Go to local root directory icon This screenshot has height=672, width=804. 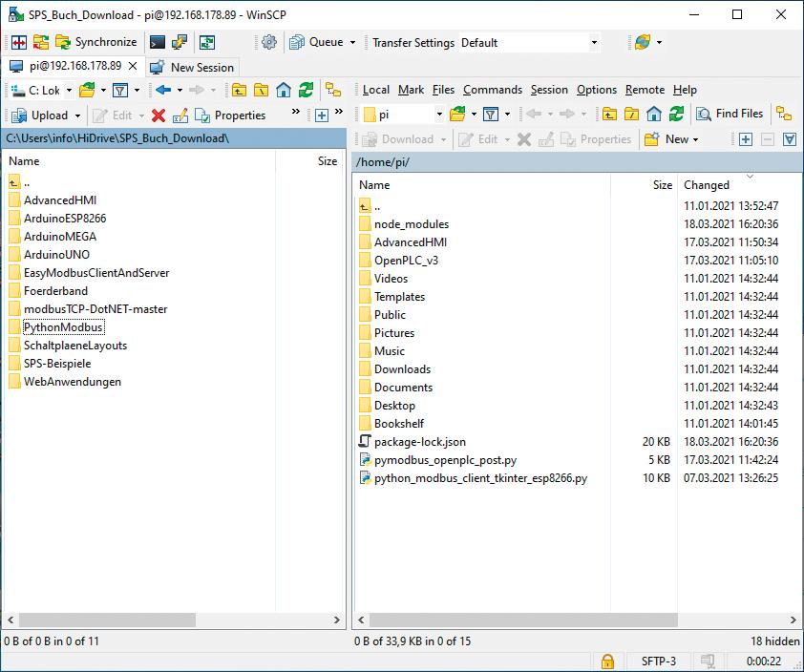[261, 91]
